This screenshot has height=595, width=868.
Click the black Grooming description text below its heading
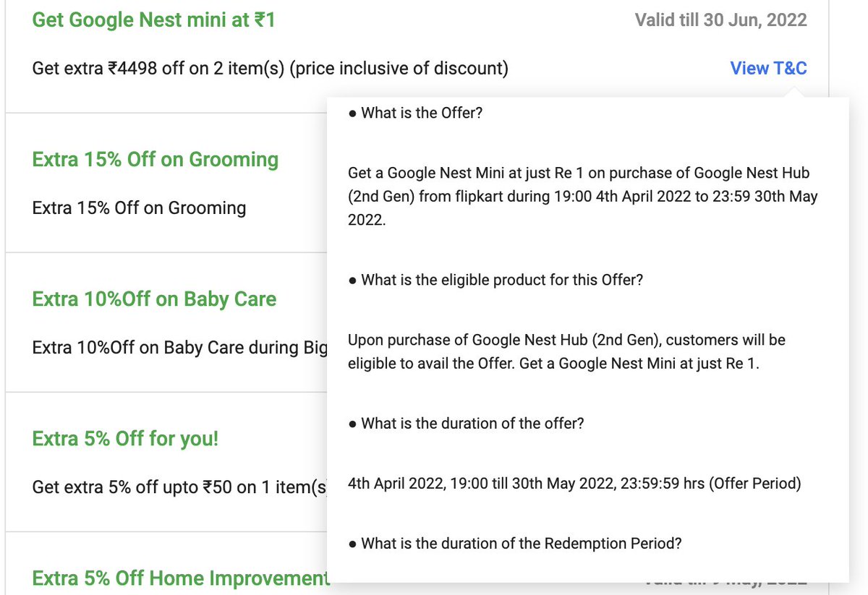coord(140,208)
